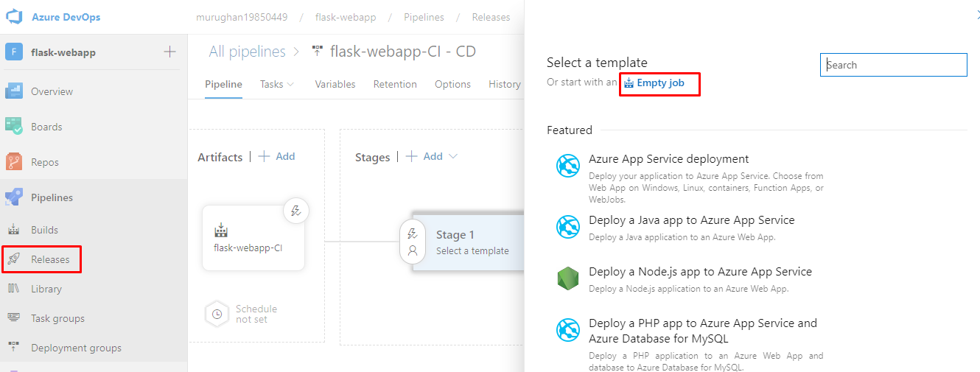
Task: Open the Options tab
Action: coord(452,84)
